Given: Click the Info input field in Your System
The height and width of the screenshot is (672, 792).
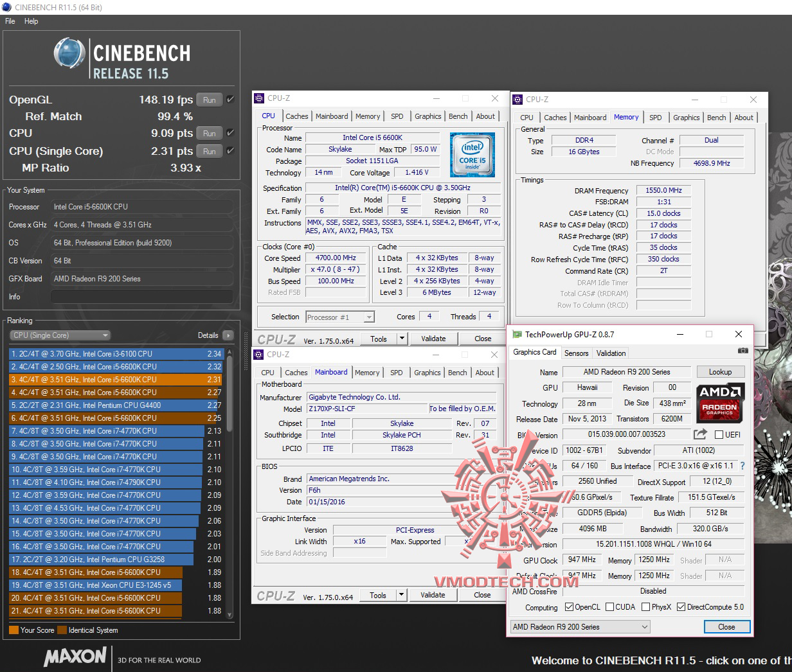Looking at the screenshot, I should pos(141,297).
